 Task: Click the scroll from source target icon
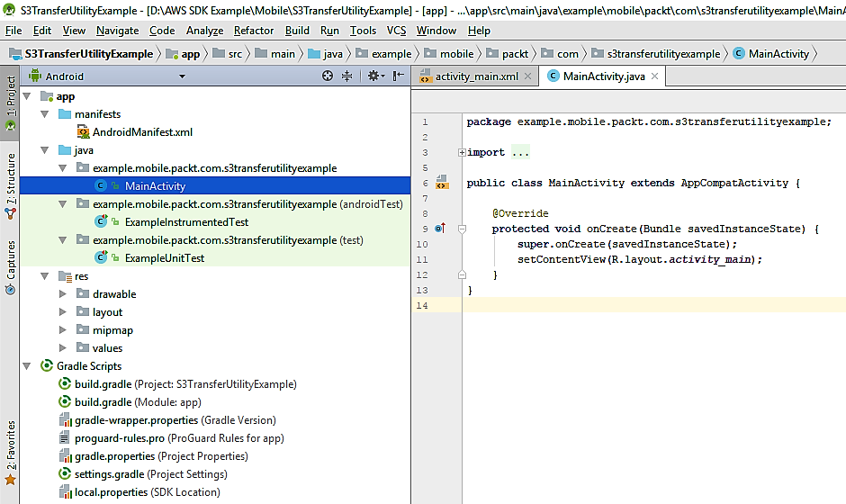pyautogui.click(x=328, y=76)
